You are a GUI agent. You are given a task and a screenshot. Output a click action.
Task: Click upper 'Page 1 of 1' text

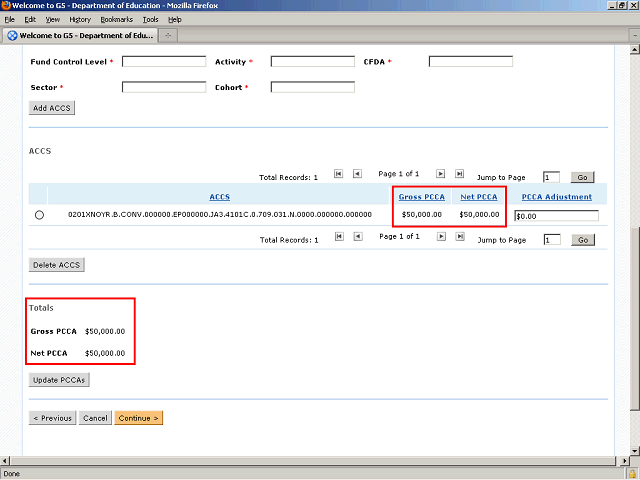tap(399, 174)
